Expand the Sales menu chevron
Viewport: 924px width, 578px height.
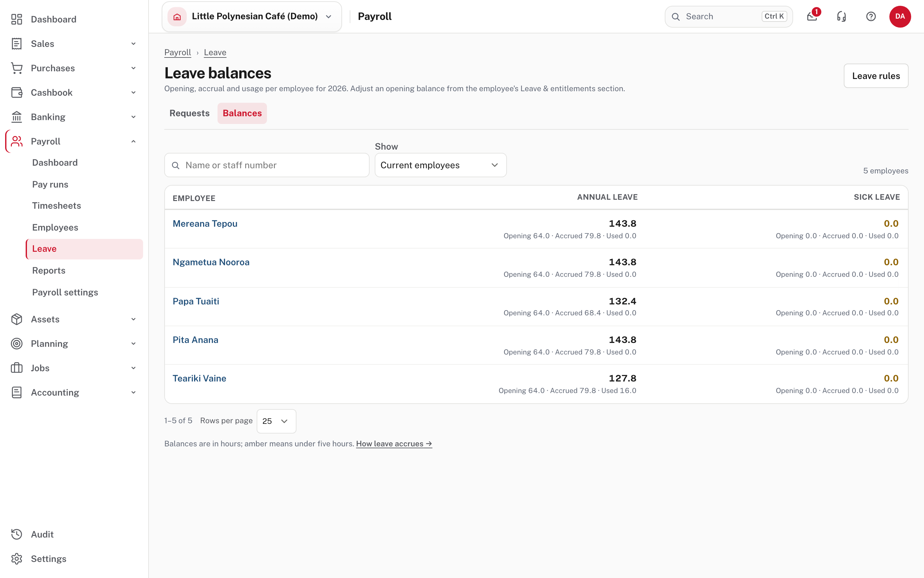click(133, 44)
